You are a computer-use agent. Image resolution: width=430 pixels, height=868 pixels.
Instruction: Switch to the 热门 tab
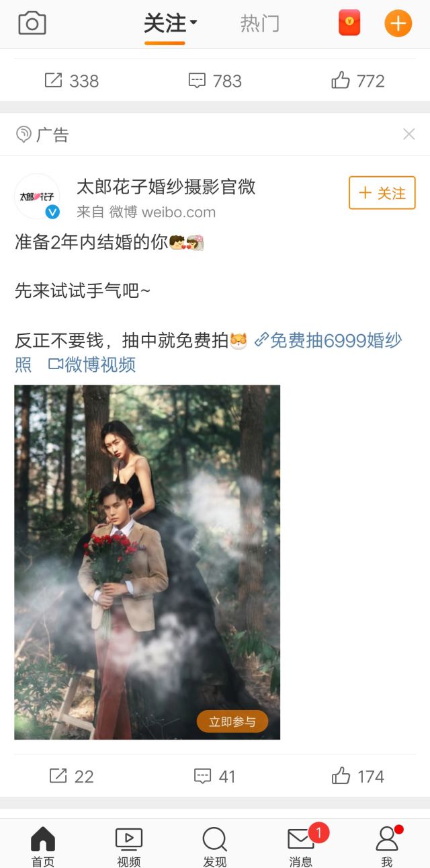point(260,24)
